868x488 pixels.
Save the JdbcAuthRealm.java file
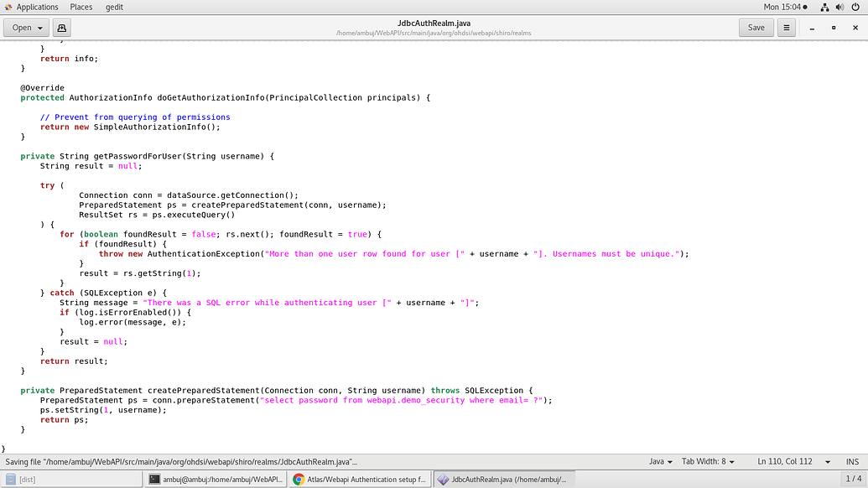pos(756,27)
